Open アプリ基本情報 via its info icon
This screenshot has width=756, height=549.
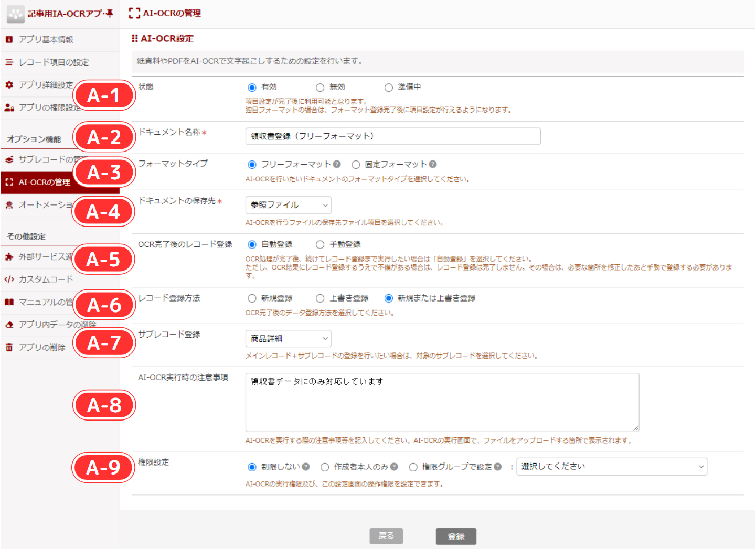coord(9,39)
